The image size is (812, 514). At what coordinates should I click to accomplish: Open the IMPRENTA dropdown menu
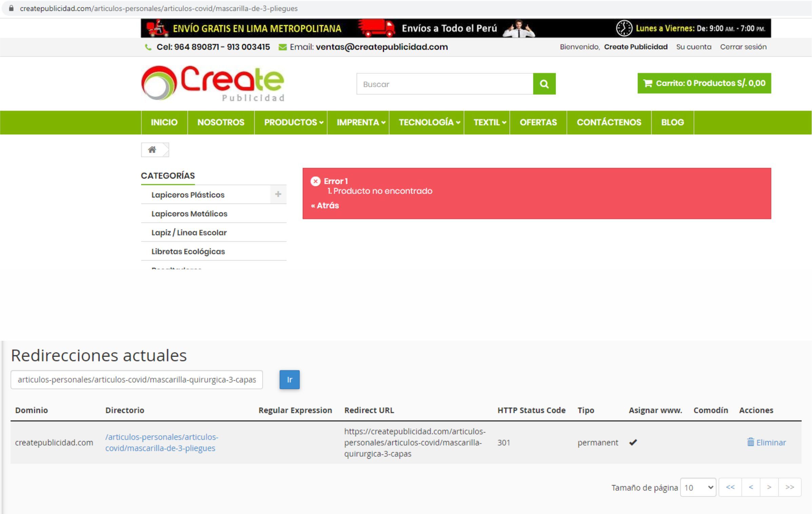(361, 122)
